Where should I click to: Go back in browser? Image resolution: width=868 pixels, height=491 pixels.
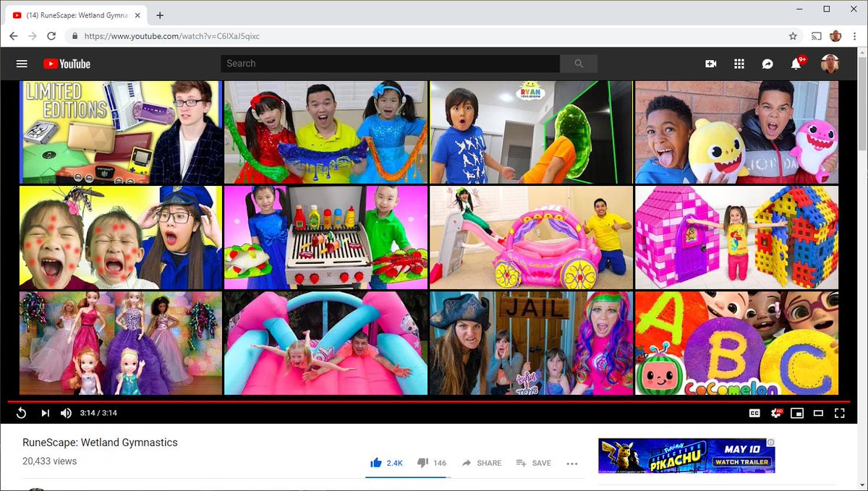click(14, 35)
